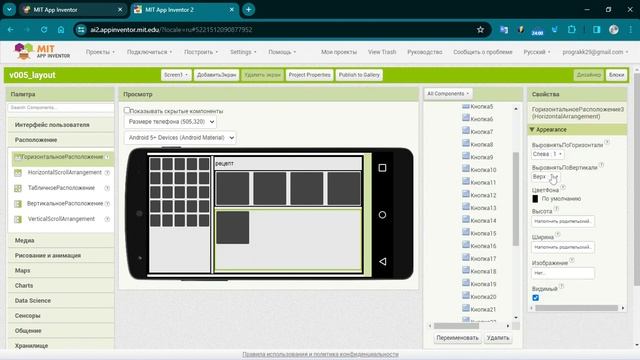Click Publish to Gallery button
Viewport: 640px width, 360px height.
(x=359, y=75)
